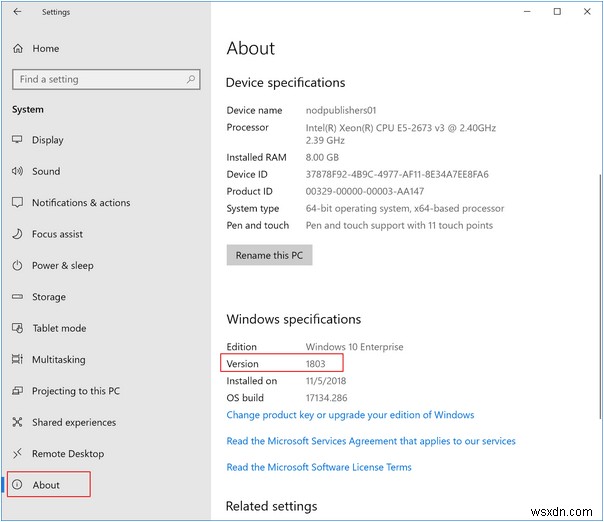Go to Shared experiences settings
Image resolution: width=604 pixels, height=522 pixels.
(73, 422)
